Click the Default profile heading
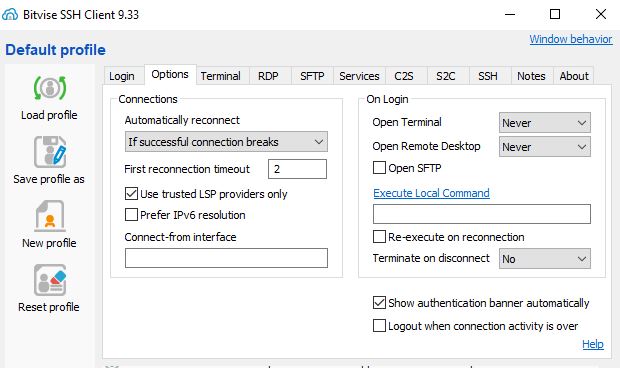Screen dimensions: 620x368 (55, 50)
